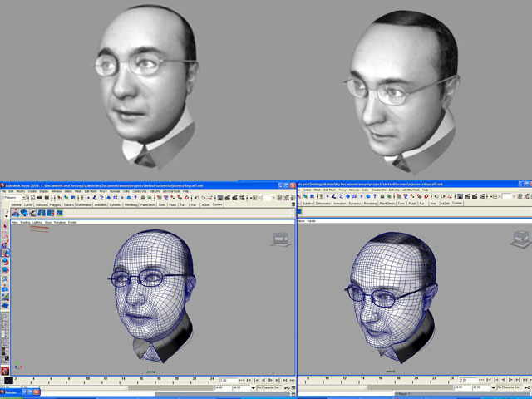Click the black arrow before No Character Set, left
The width and height of the screenshot is (532, 399).
(x=253, y=387)
